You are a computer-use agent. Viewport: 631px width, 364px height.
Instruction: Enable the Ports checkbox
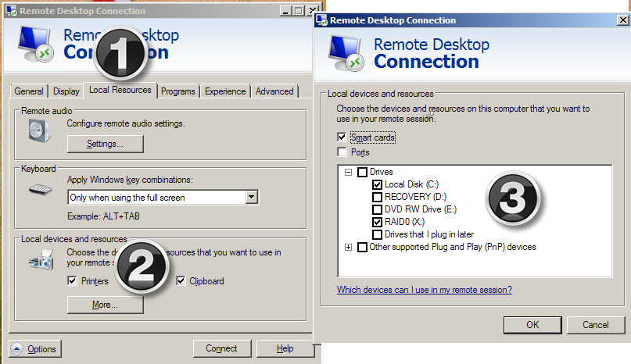(342, 152)
